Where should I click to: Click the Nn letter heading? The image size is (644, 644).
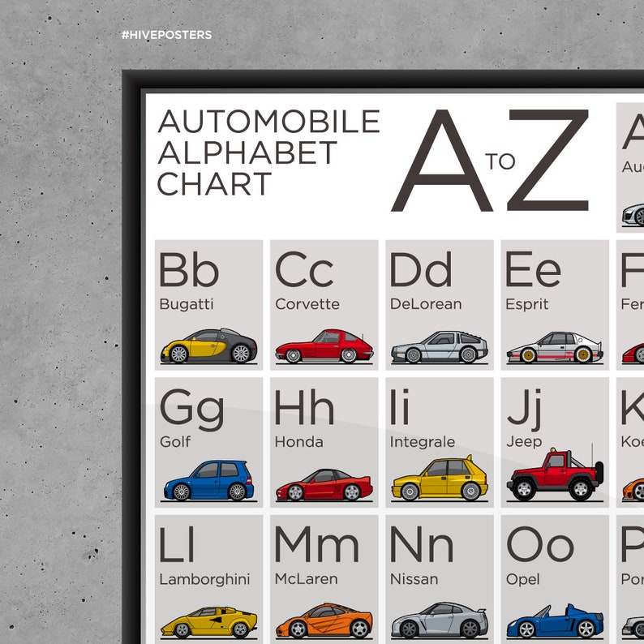(x=422, y=544)
